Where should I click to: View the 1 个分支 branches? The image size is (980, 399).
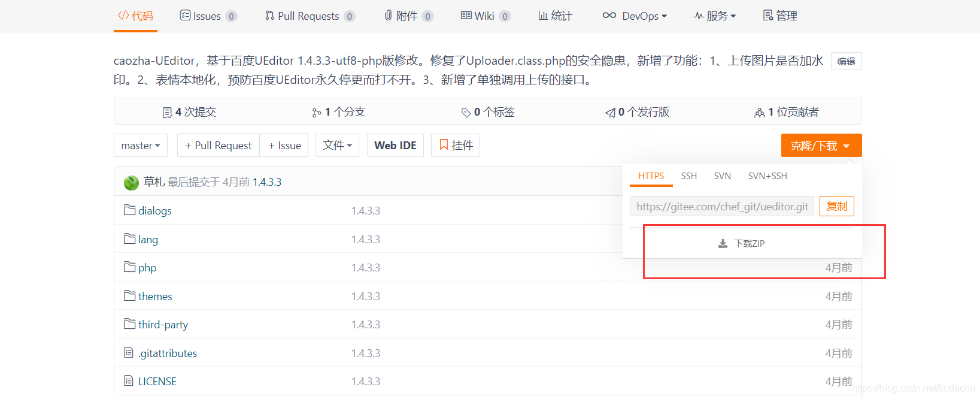click(x=338, y=112)
